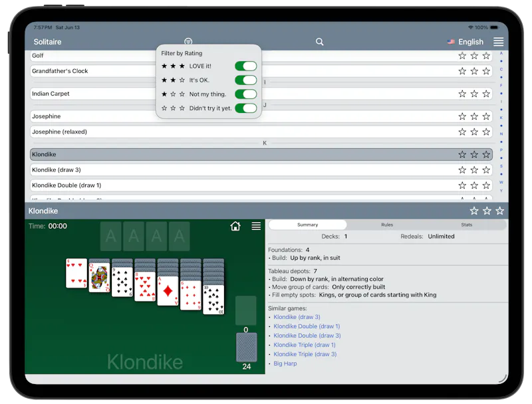The image size is (532, 404).
Task: Select the Josephine game row
Action: pos(261,116)
